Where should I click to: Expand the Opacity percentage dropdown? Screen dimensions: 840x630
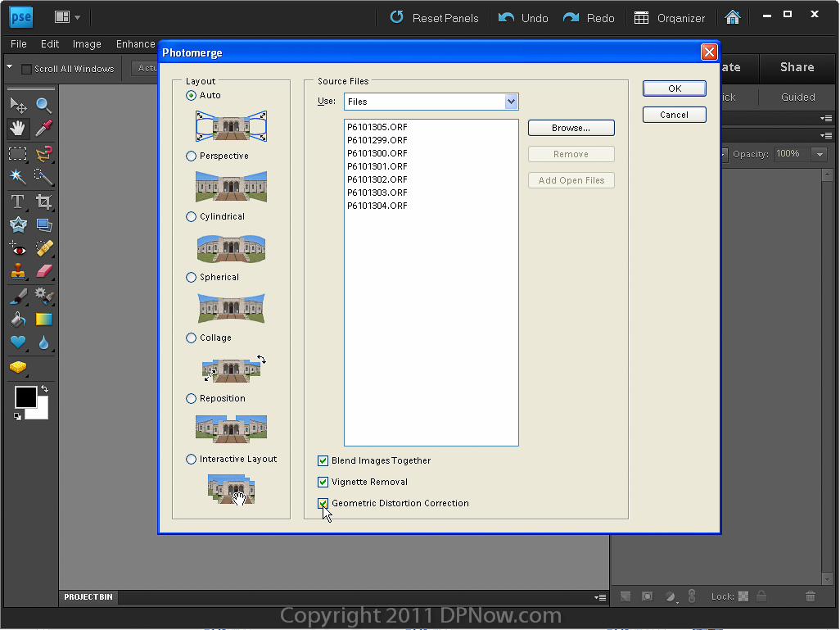pyautogui.click(x=819, y=154)
